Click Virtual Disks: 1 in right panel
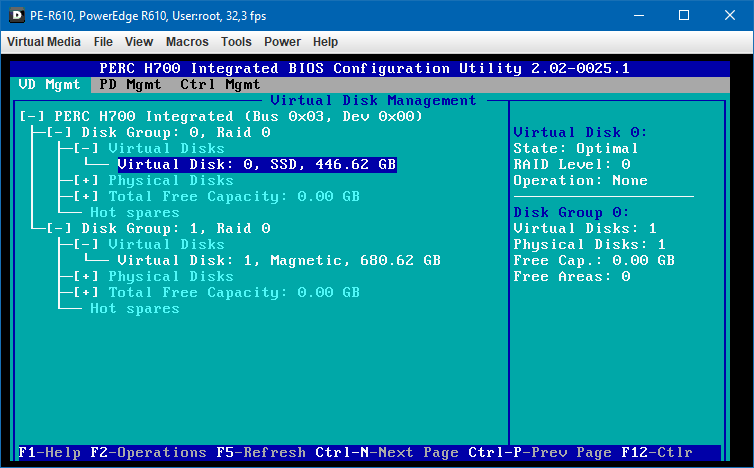The image size is (754, 468). (585, 228)
